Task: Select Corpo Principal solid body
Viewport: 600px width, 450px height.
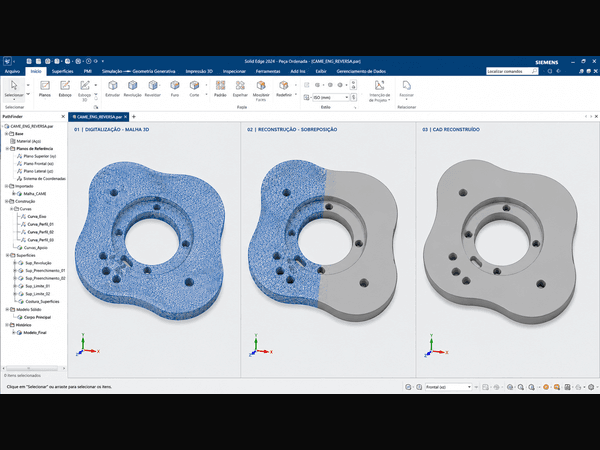Action: [34, 317]
